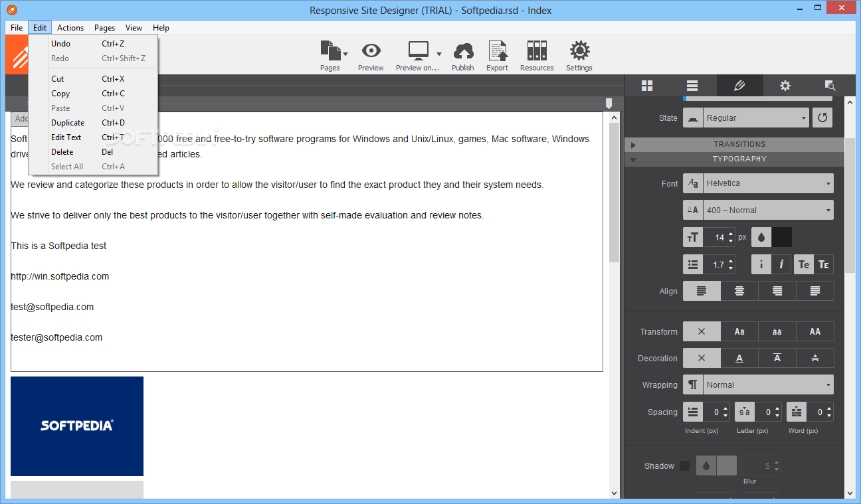861x504 pixels.
Task: Open the Font dropdown showing Helvetica
Action: (x=768, y=183)
